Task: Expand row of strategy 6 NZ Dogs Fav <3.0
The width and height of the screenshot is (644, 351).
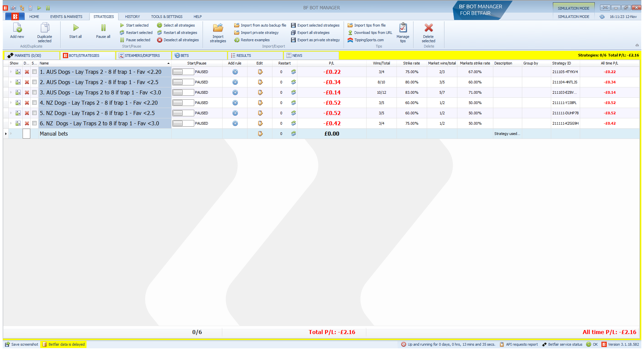Action: pyautogui.click(x=11, y=123)
